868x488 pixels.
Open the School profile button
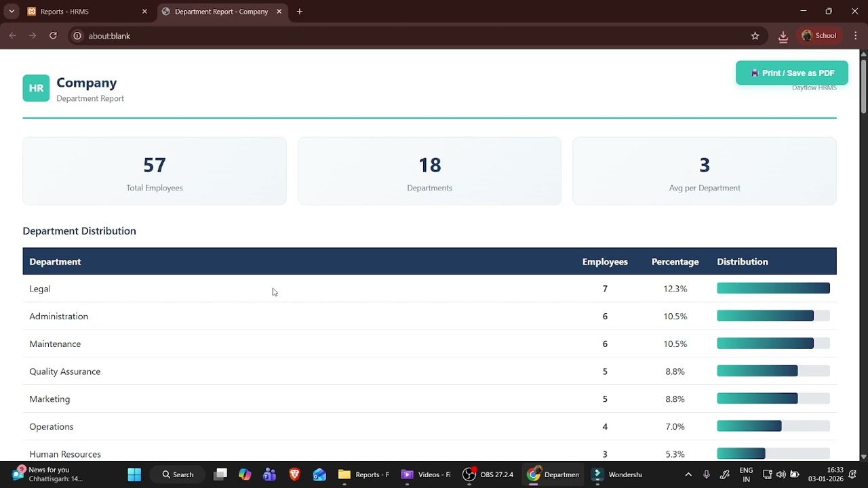[x=819, y=36]
